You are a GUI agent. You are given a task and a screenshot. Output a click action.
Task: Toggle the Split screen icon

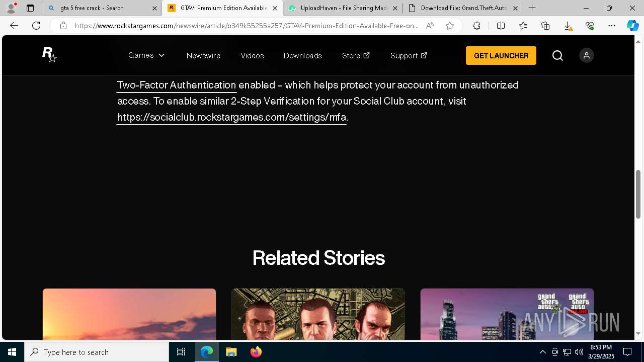click(x=501, y=26)
